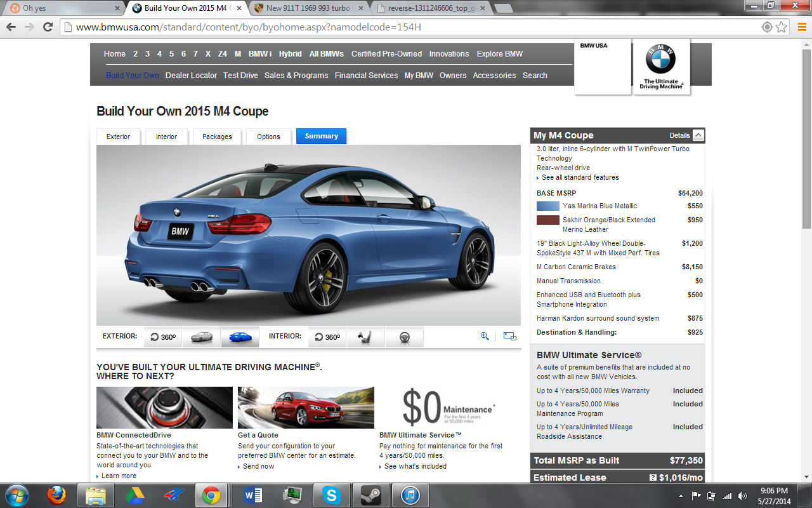Click See all standard features link
This screenshot has width=812, height=508.
pos(580,177)
